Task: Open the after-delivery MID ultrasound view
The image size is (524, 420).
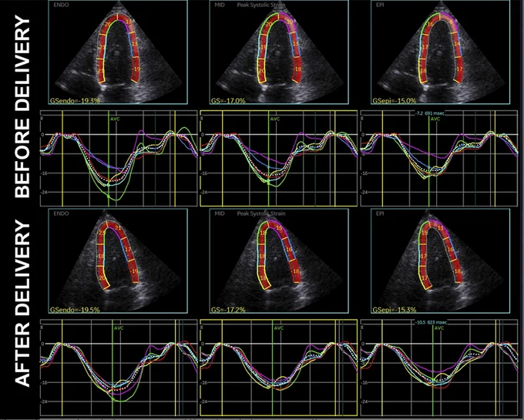Action: (x=279, y=261)
